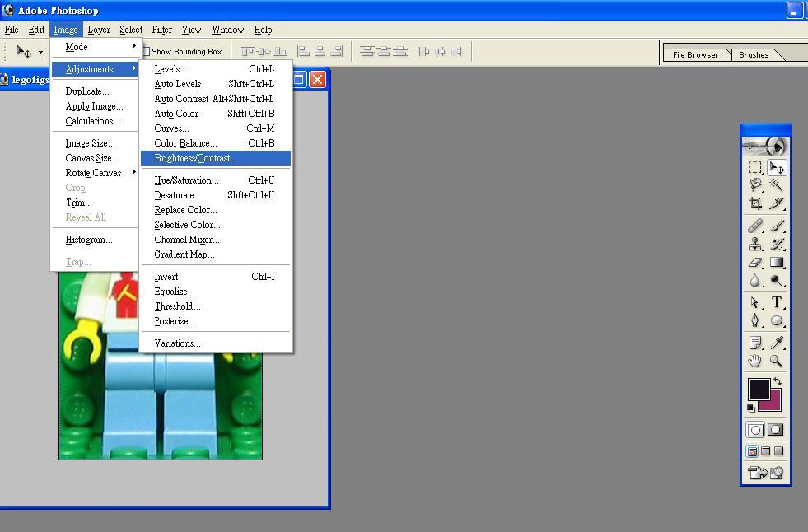Switch to Full Screen Mode
This screenshot has height=532, width=808.
tap(778, 451)
